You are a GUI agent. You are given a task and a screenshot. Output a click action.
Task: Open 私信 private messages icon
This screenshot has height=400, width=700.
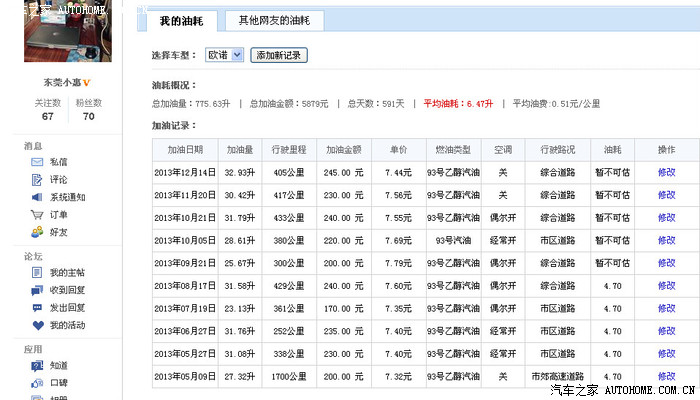(37, 162)
